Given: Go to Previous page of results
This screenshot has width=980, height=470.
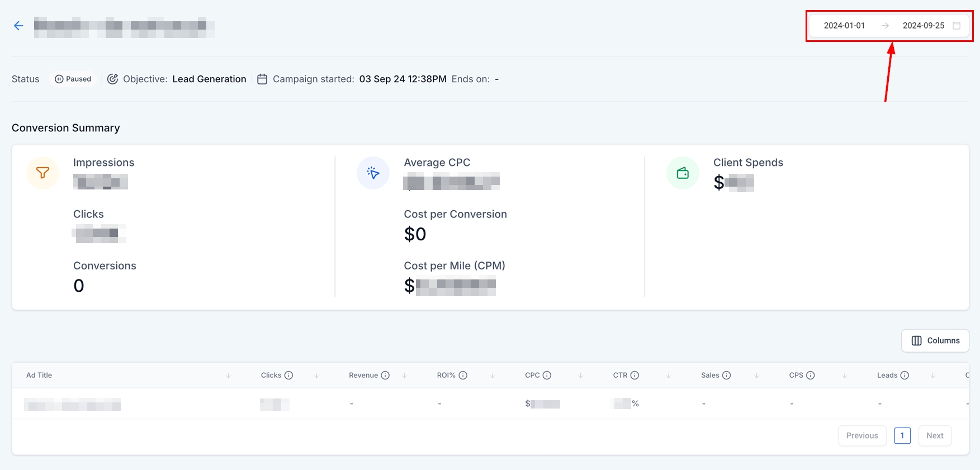Looking at the screenshot, I should tap(861, 436).
